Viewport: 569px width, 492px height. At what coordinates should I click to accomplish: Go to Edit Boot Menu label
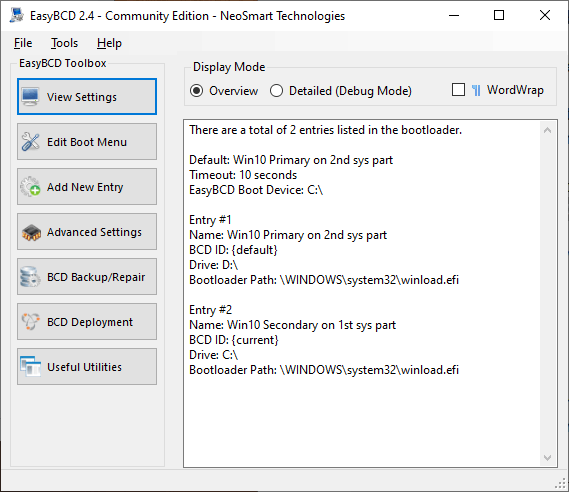pyautogui.click(x=87, y=142)
